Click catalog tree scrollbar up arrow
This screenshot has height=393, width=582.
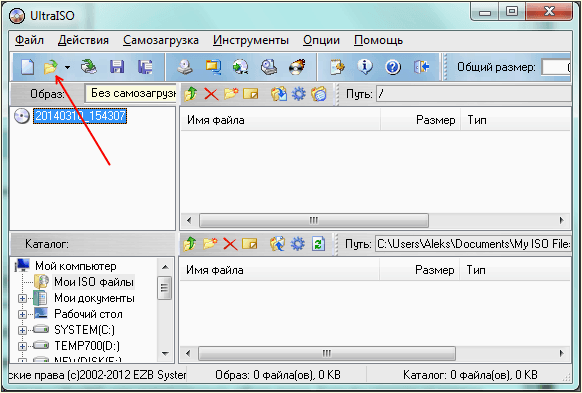coord(166,267)
